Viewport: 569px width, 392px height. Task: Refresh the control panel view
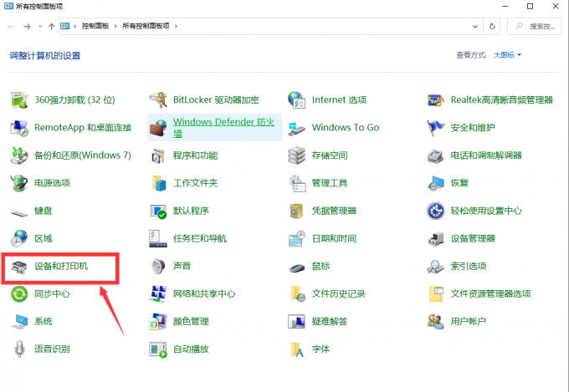click(x=492, y=26)
